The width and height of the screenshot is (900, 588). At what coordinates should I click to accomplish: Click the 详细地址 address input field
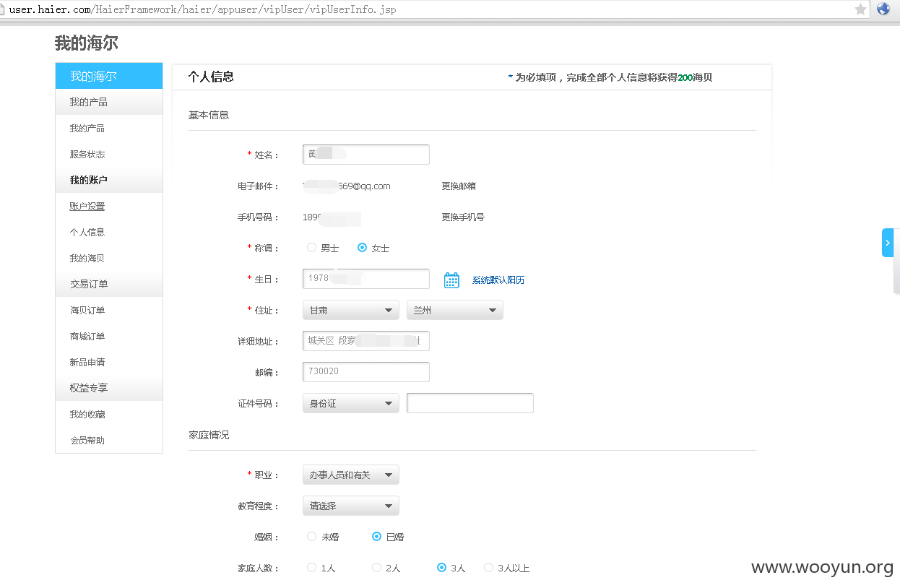[x=366, y=340]
